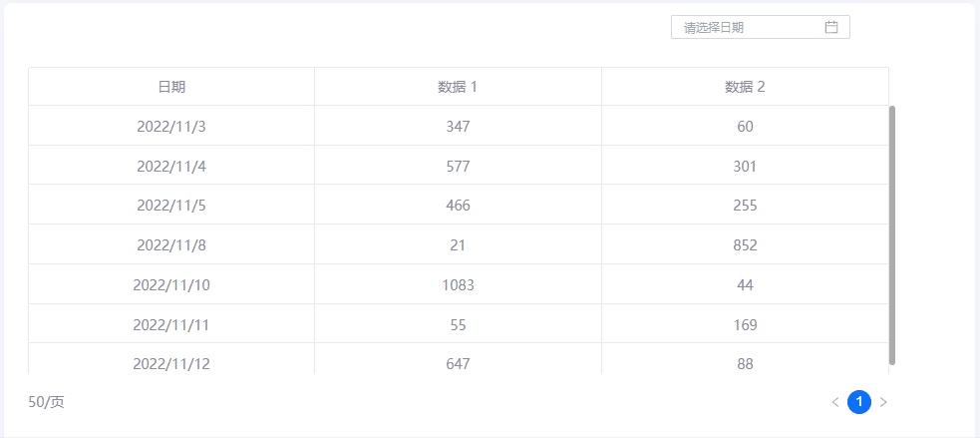Click the previous page arrow

click(x=835, y=402)
